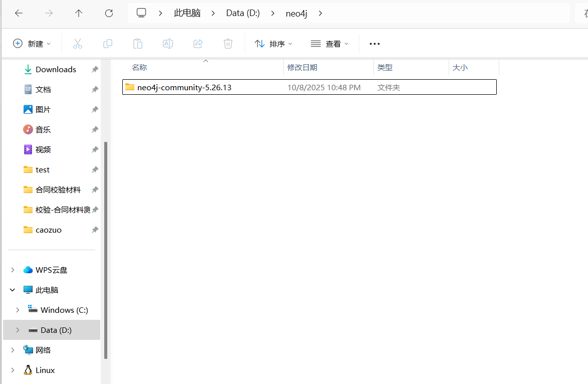
Task: Go back to previous folder
Action: click(x=19, y=13)
